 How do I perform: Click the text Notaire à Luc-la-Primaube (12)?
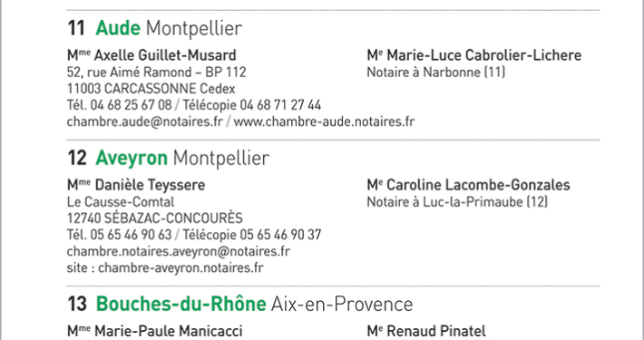457,202
